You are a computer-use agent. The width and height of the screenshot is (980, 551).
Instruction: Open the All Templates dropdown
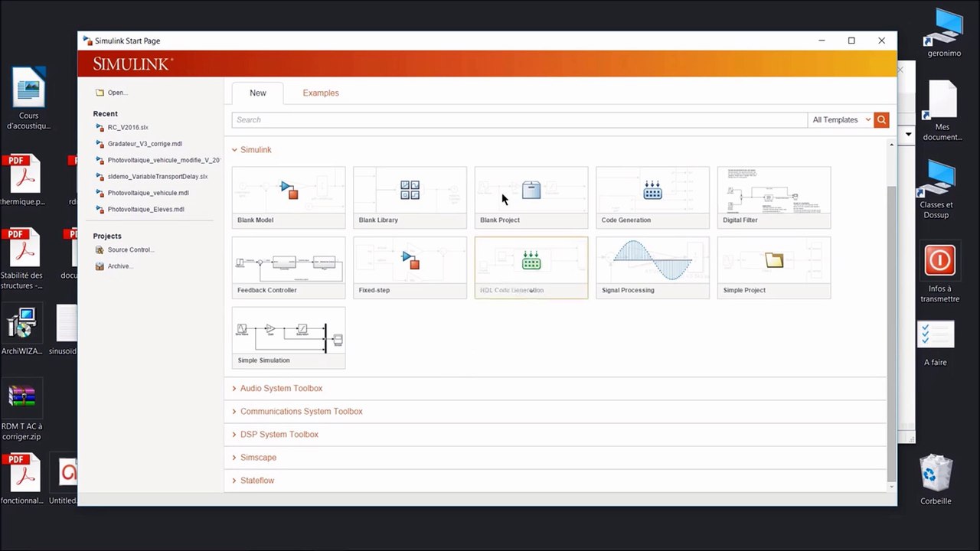tap(841, 120)
